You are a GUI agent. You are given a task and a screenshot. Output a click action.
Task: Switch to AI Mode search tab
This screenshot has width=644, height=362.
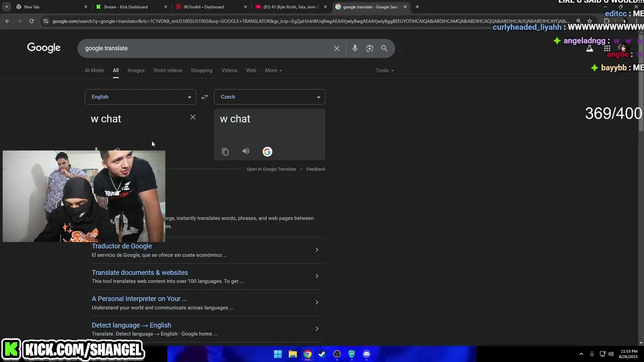click(94, 70)
